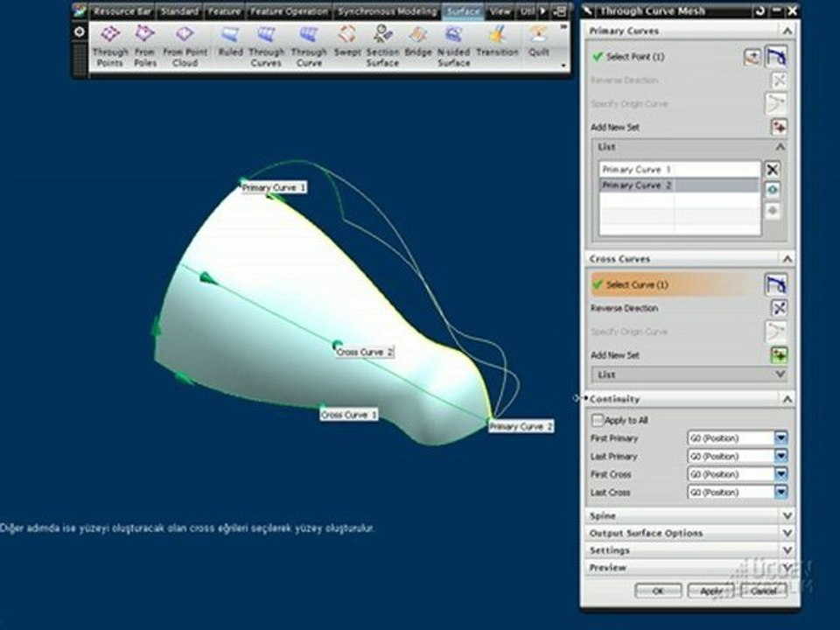Enable the Apply to All checkbox
The image size is (840, 630).
tap(597, 420)
